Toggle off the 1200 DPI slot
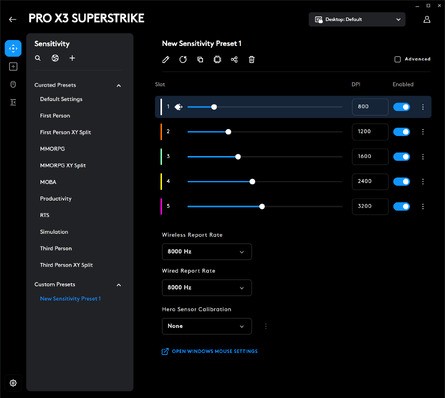The width and height of the screenshot is (445, 398). click(x=401, y=132)
